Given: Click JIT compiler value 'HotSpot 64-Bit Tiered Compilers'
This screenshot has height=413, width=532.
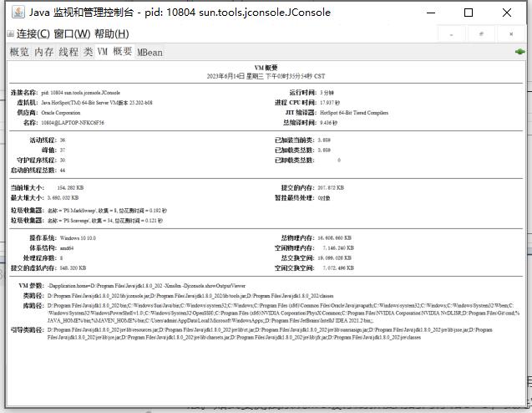Looking at the screenshot, I should pyautogui.click(x=354, y=113).
